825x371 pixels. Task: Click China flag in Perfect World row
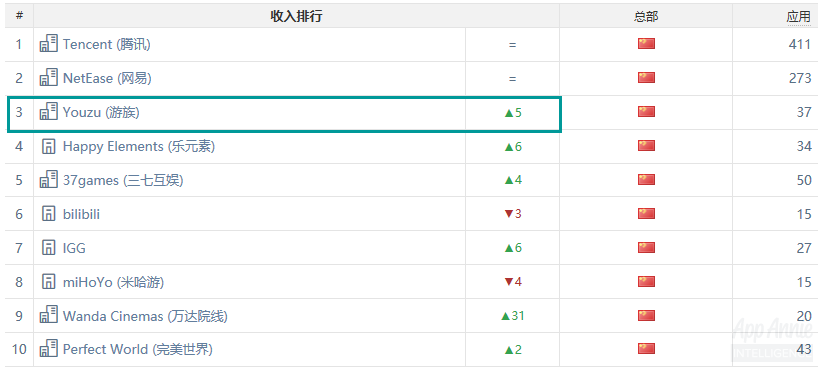tap(646, 349)
